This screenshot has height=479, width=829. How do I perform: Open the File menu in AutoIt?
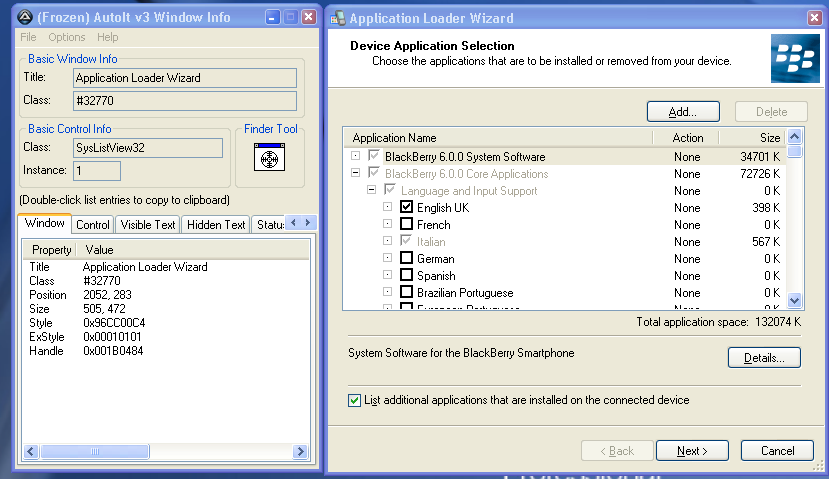[28, 37]
